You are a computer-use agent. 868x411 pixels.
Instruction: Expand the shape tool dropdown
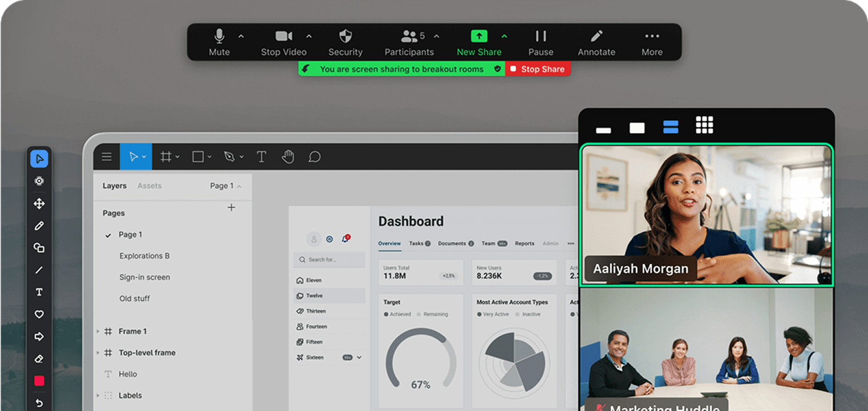coord(208,156)
